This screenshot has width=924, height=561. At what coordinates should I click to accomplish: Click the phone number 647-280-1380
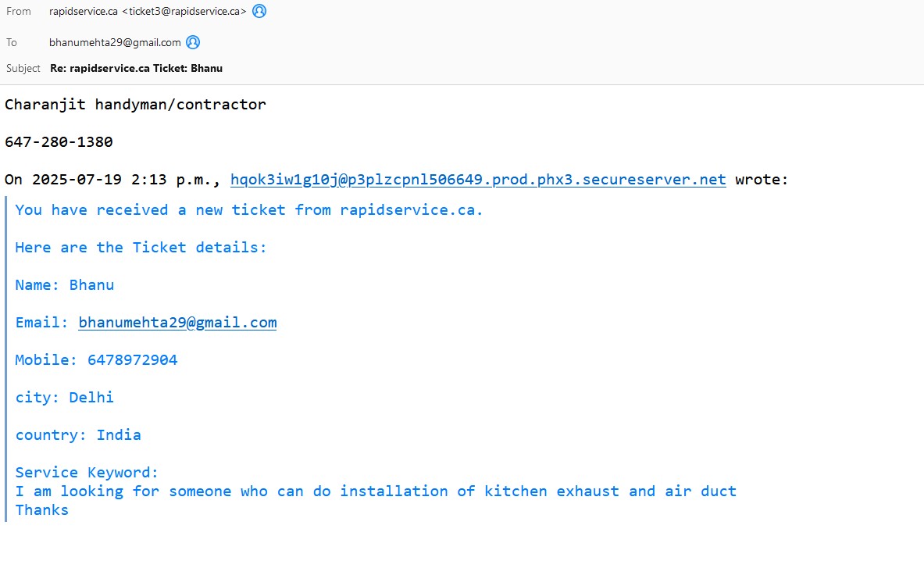59,142
